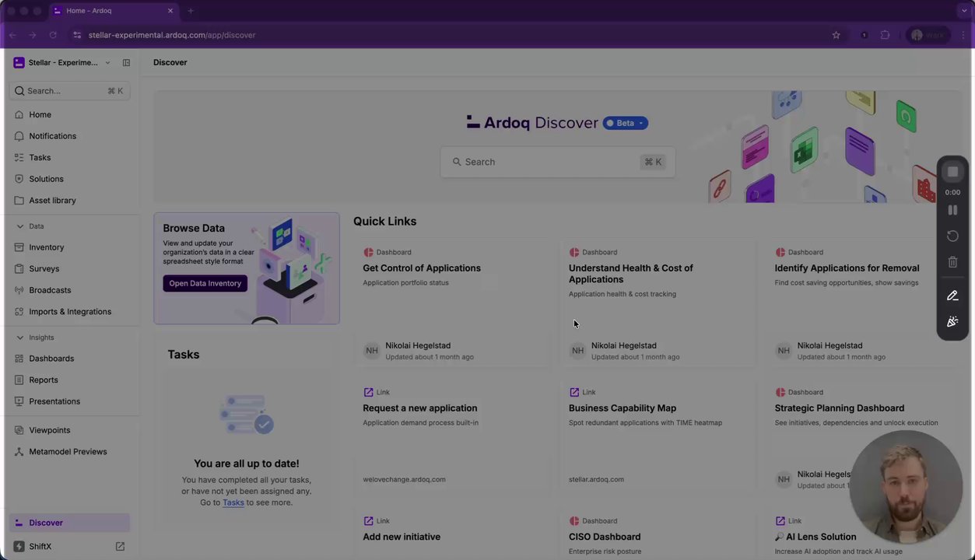Open the Beta dropdown badge

tap(626, 123)
